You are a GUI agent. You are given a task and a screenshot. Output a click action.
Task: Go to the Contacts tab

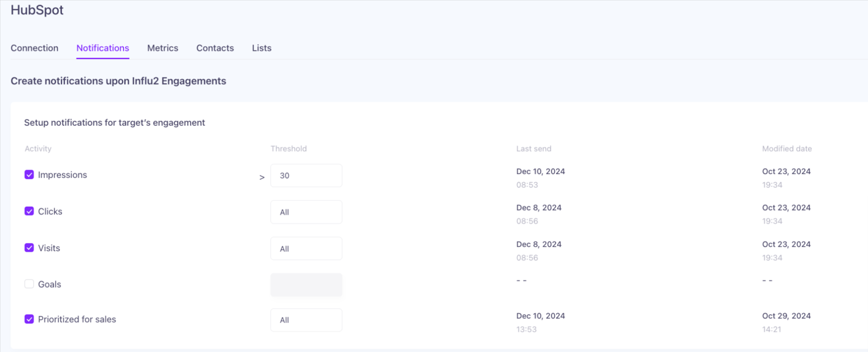click(215, 48)
